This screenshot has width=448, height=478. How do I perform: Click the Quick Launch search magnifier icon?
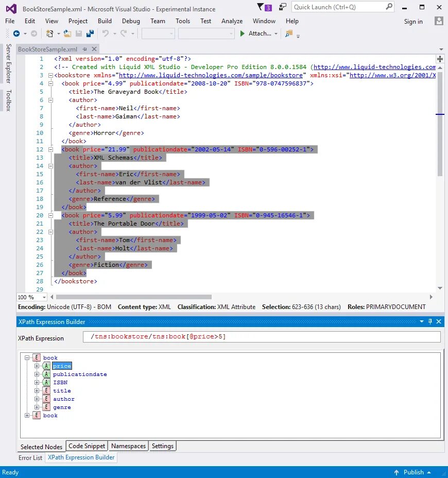389,7
